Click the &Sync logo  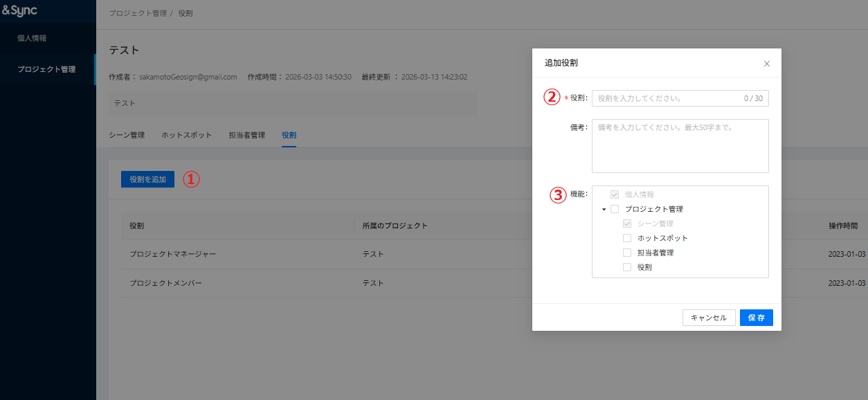coord(19,10)
